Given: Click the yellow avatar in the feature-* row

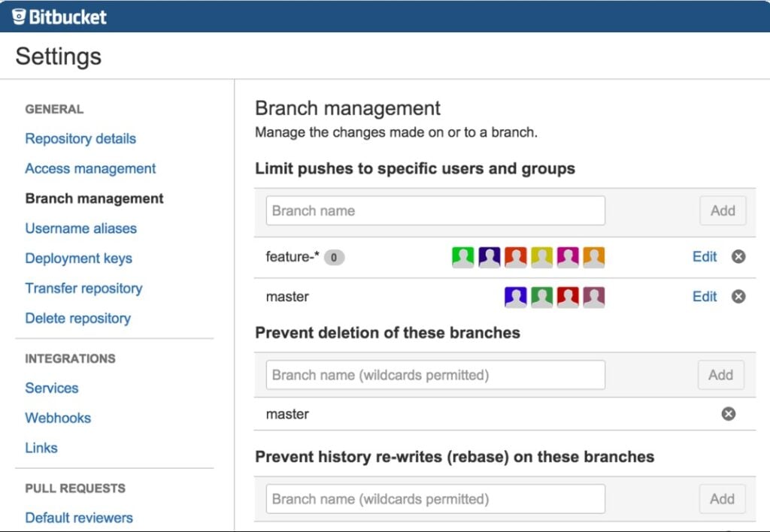Looking at the screenshot, I should (x=541, y=257).
